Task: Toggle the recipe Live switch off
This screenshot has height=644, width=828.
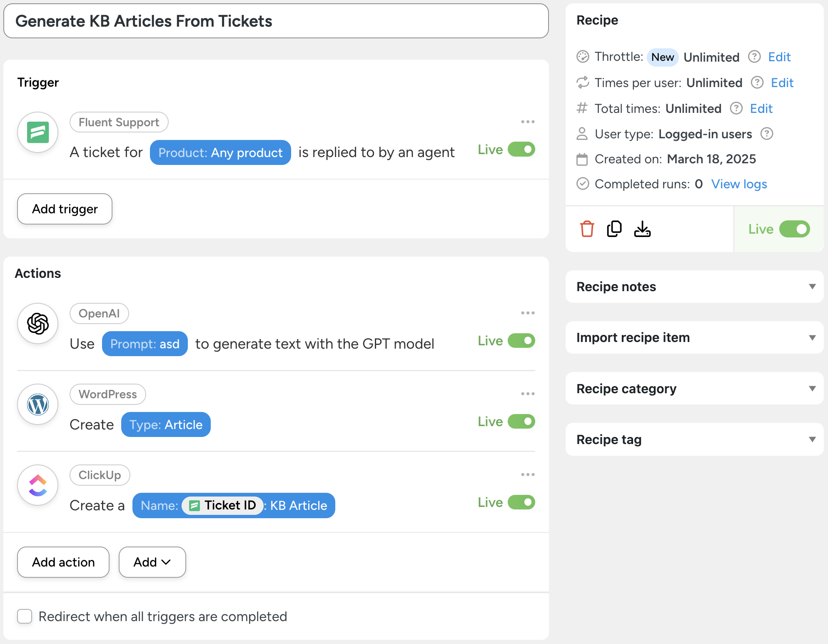Action: pos(794,229)
